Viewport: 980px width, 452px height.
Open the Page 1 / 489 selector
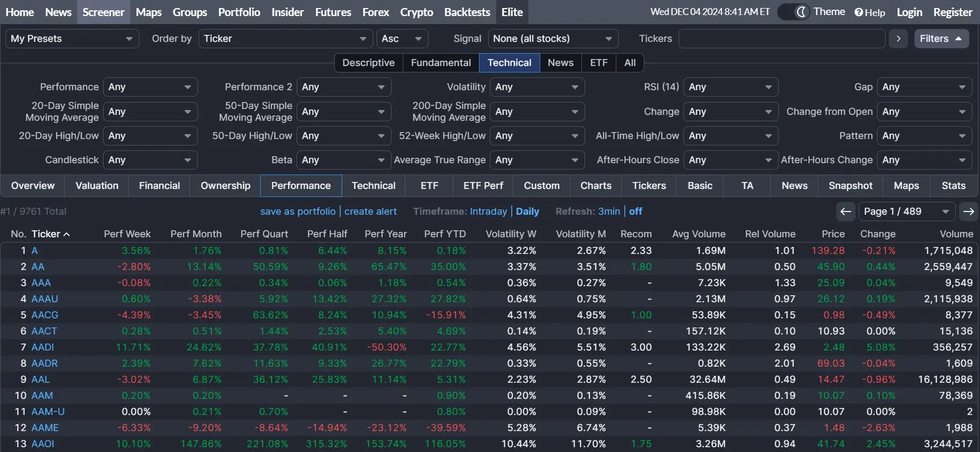906,212
